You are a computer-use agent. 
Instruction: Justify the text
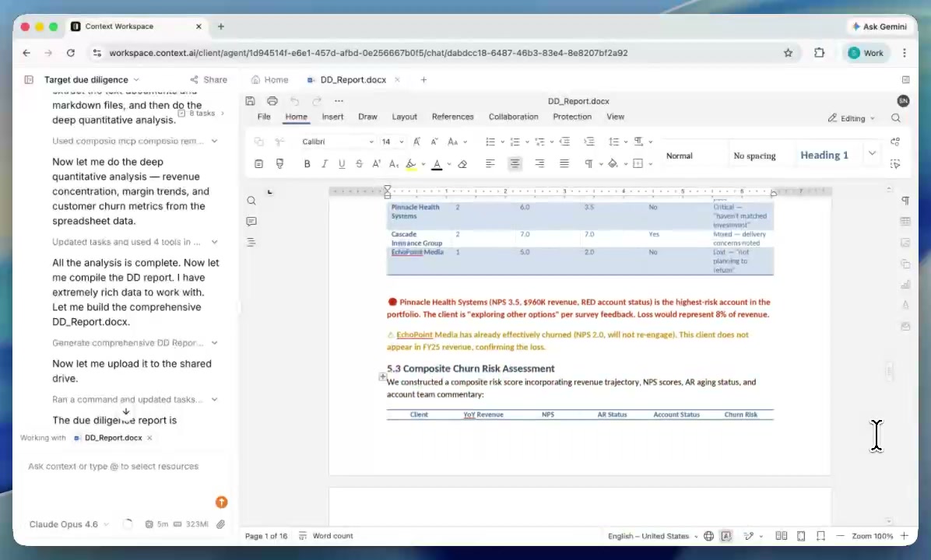564,164
